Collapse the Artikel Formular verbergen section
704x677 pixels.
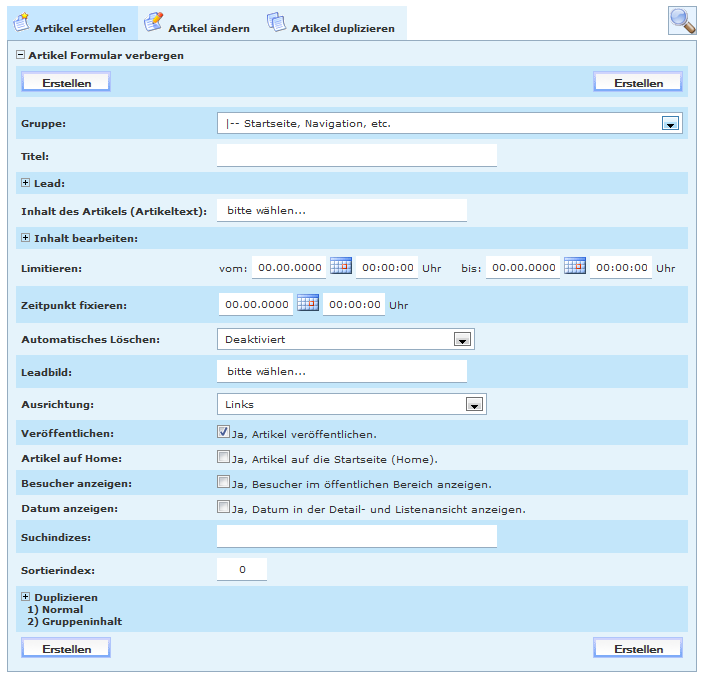[20, 56]
